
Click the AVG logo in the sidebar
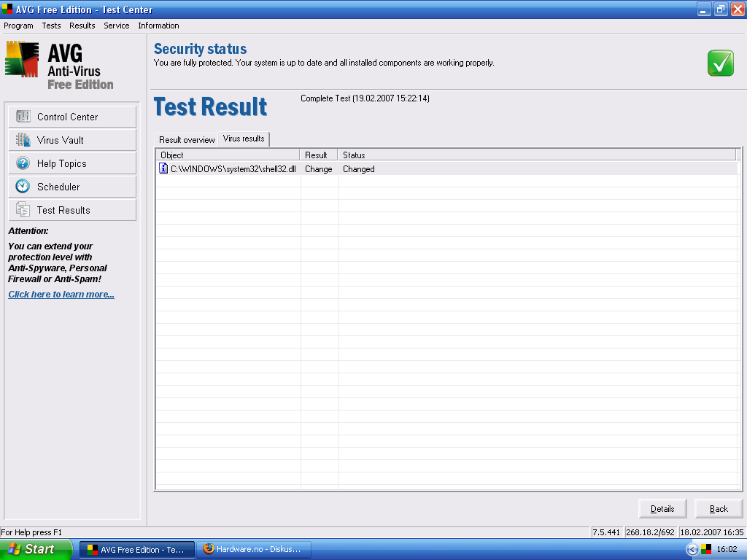point(22,59)
